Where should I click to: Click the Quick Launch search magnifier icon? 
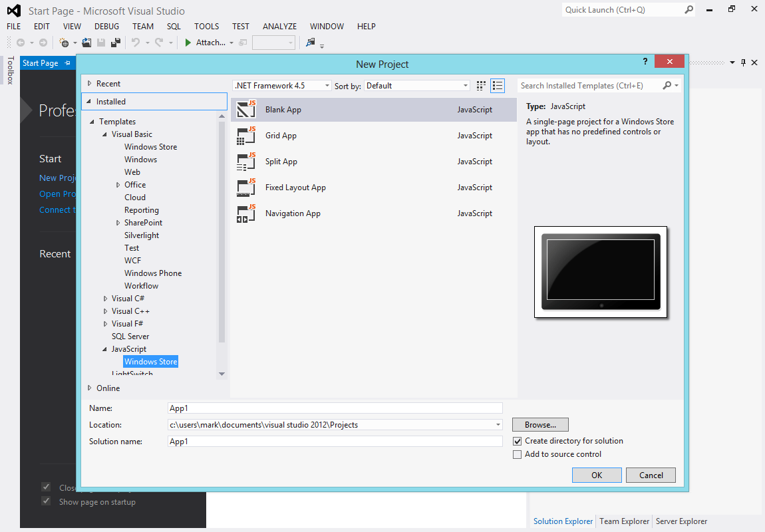(689, 10)
